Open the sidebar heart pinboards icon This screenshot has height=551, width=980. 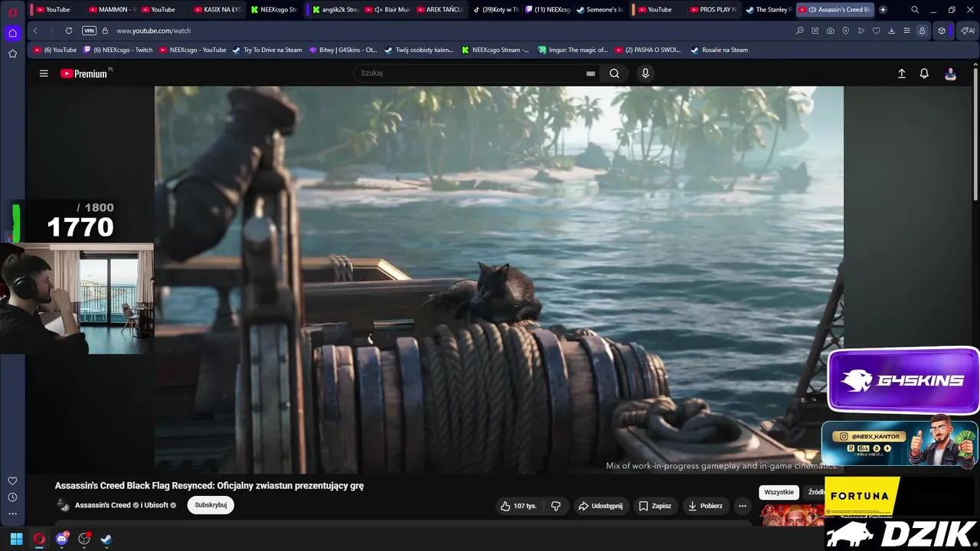pos(12,481)
